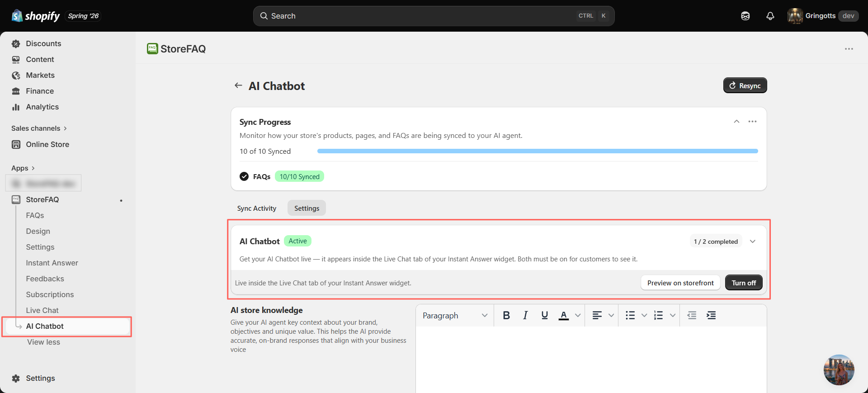This screenshot has height=393, width=868.
Task: Open Design under StoreFAQ
Action: (38, 231)
